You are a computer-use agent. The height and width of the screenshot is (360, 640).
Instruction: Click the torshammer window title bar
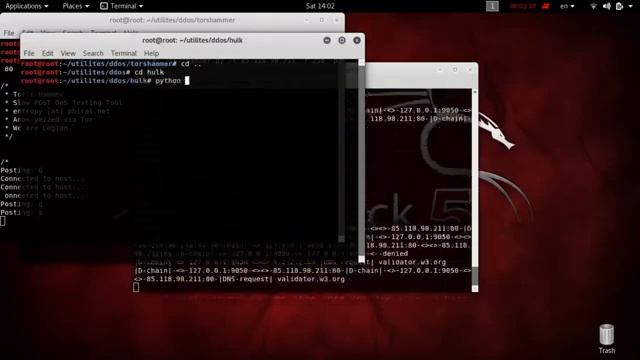coord(172,20)
